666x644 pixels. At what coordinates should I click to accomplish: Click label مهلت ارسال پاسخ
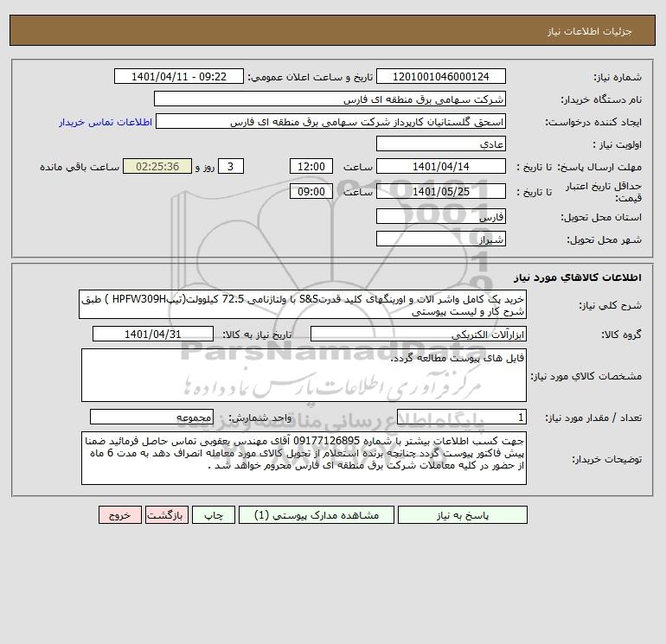point(599,167)
